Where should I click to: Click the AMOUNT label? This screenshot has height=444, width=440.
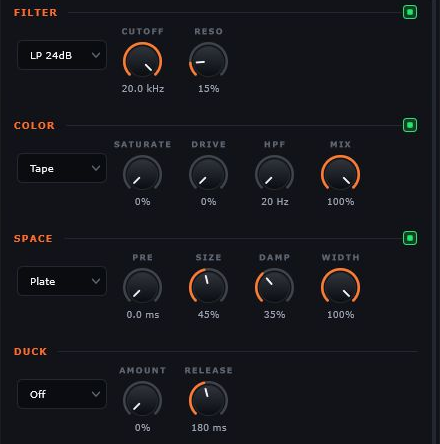(x=143, y=370)
